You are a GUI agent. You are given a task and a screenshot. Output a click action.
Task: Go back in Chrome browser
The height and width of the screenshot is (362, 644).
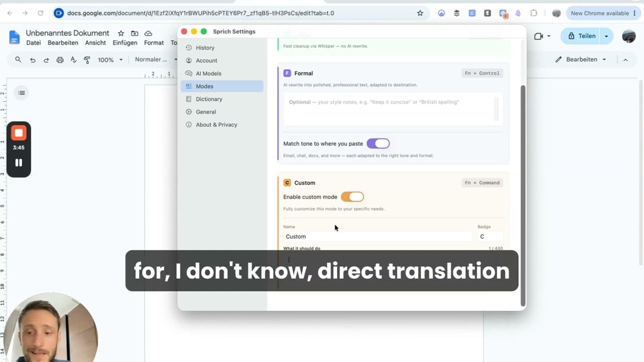tap(10, 13)
